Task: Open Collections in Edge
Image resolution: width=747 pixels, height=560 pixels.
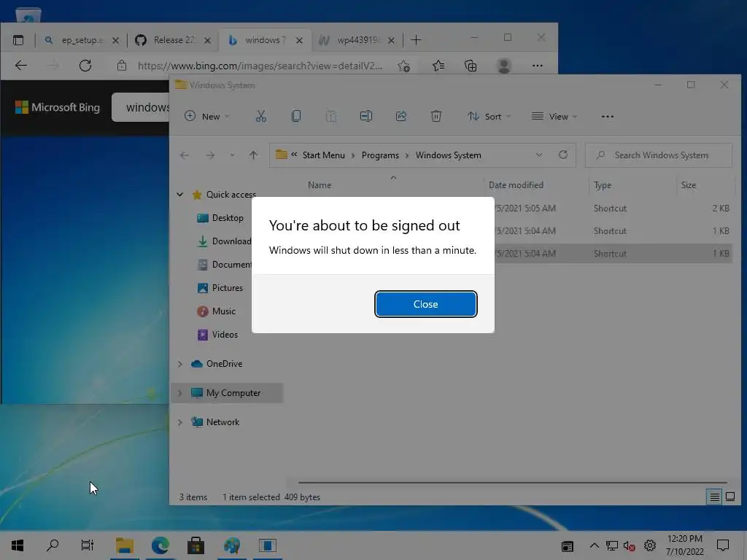Action: point(471,66)
